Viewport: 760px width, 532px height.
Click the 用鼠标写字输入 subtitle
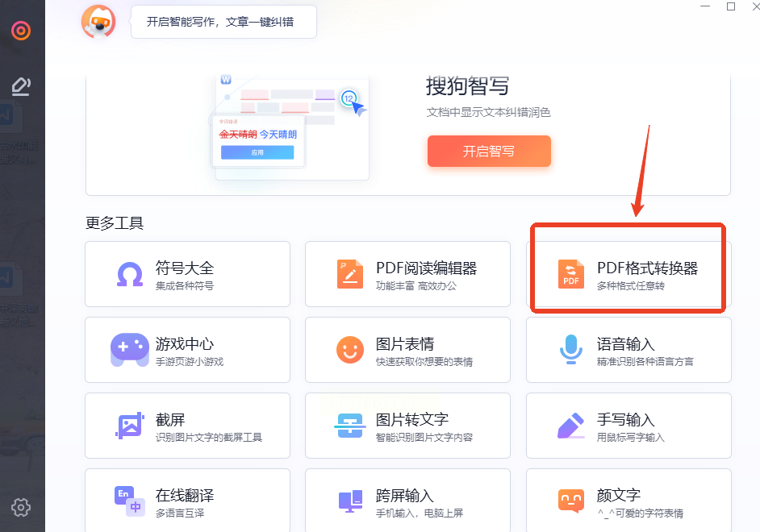631,438
